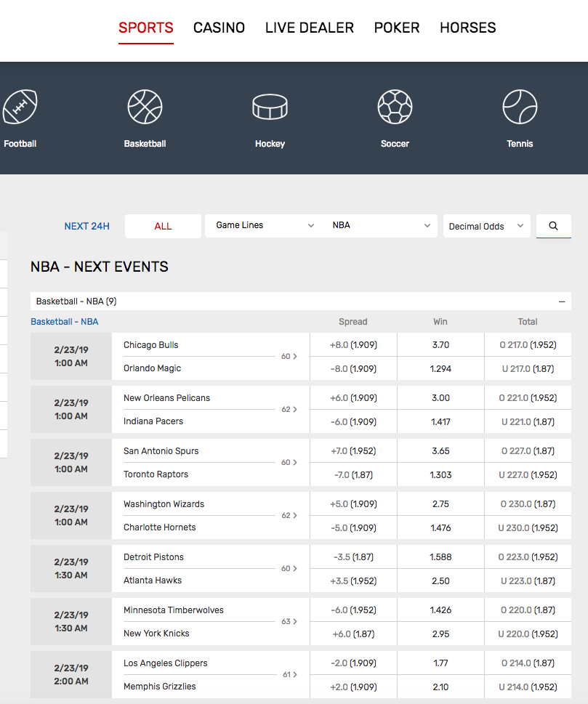This screenshot has height=704, width=588.
Task: Select the Hockey puck icon
Action: (x=270, y=107)
